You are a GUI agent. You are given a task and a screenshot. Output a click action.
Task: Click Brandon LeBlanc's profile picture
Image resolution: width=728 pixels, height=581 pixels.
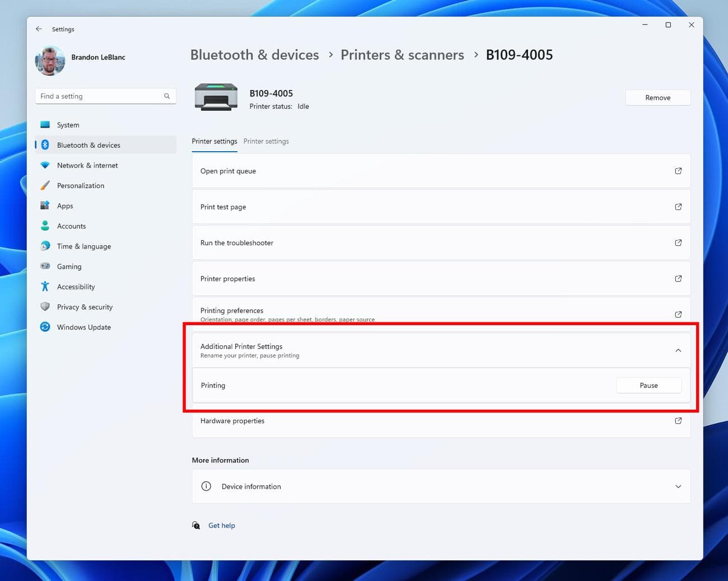pos(49,60)
